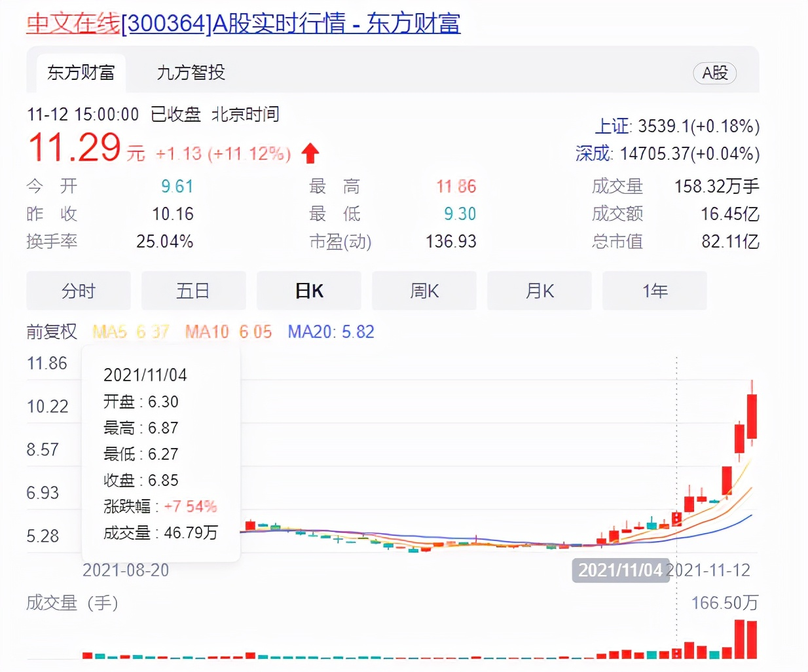Click the MA10 6.05 indicator label

pos(229,332)
